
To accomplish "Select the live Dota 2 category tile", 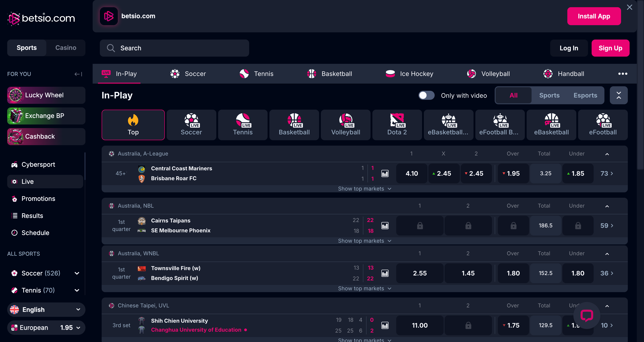I will tap(397, 125).
